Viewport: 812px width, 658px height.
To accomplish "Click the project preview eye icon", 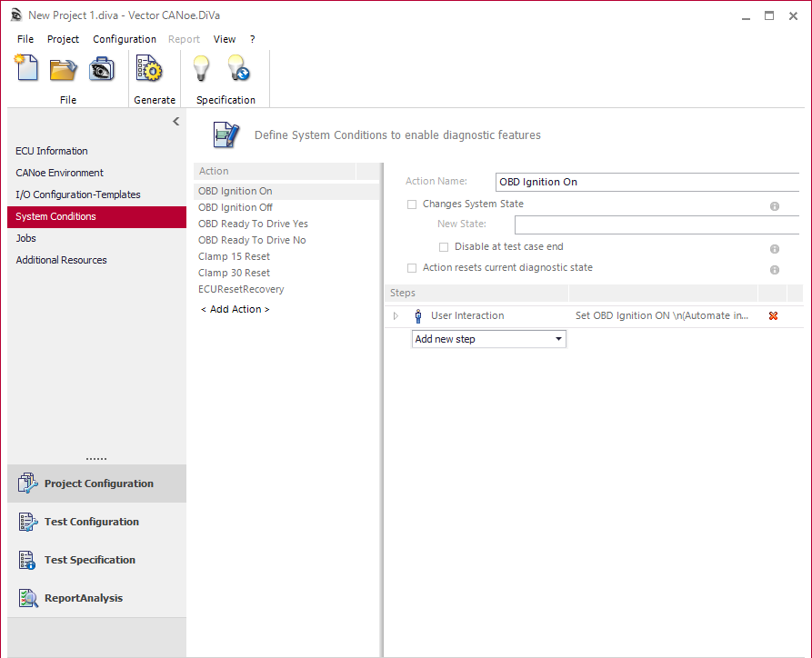I will pyautogui.click(x=102, y=69).
